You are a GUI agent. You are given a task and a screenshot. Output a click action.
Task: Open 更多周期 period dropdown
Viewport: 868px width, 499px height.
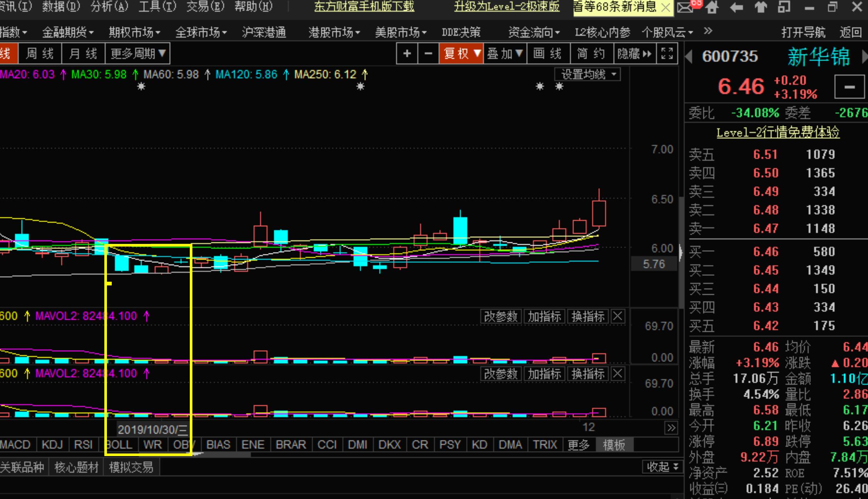138,54
